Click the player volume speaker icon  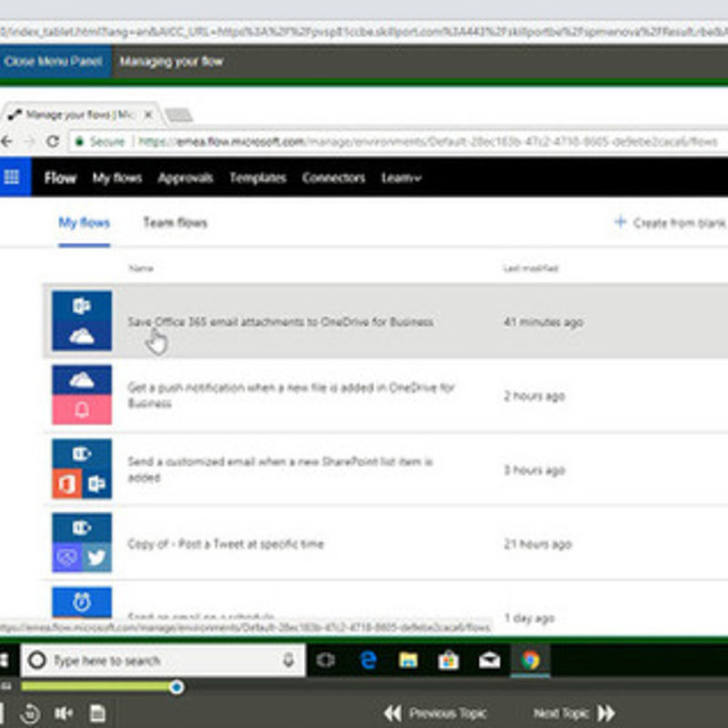(64, 713)
